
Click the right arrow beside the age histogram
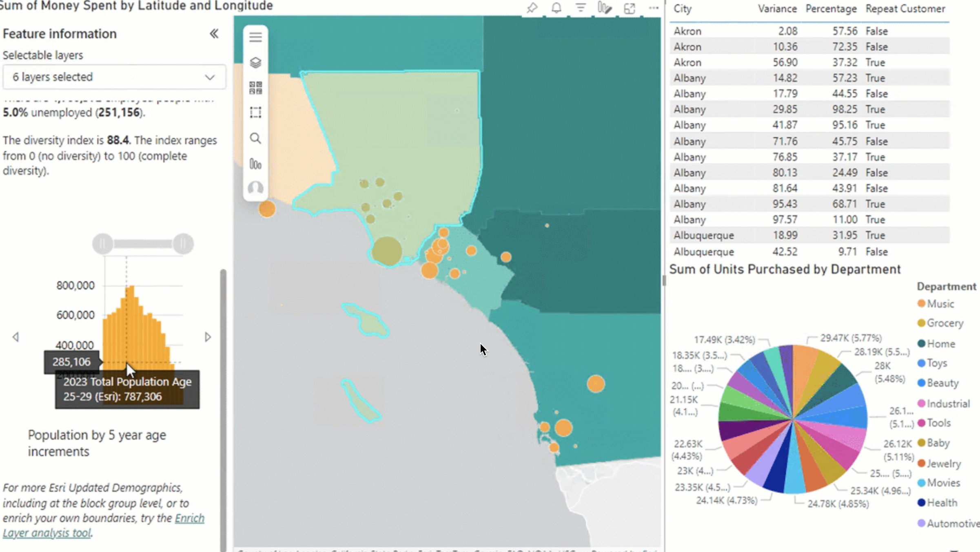(x=208, y=337)
